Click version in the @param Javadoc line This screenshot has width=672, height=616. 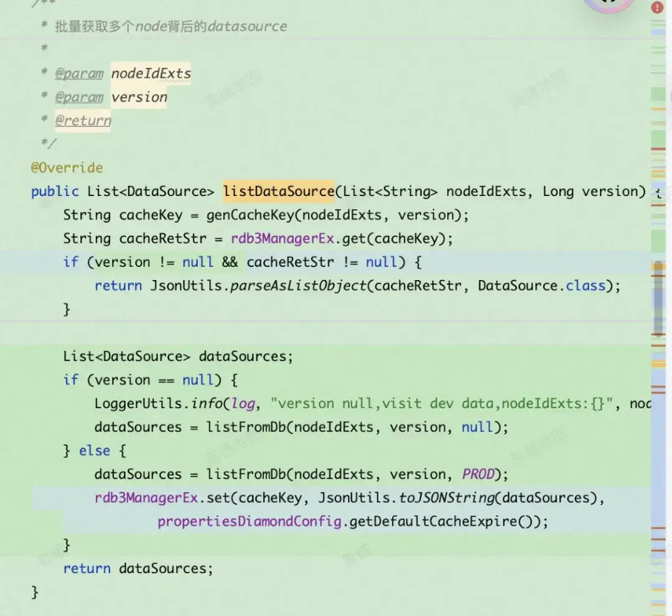point(139,97)
